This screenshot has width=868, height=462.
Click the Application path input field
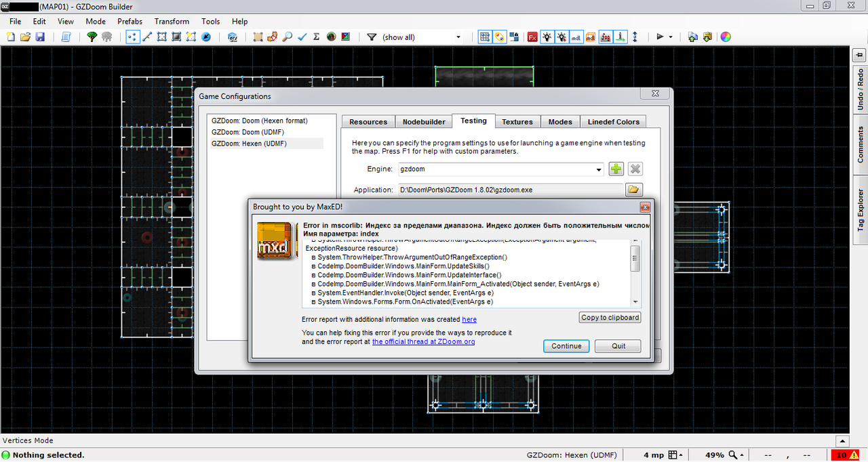pos(510,190)
